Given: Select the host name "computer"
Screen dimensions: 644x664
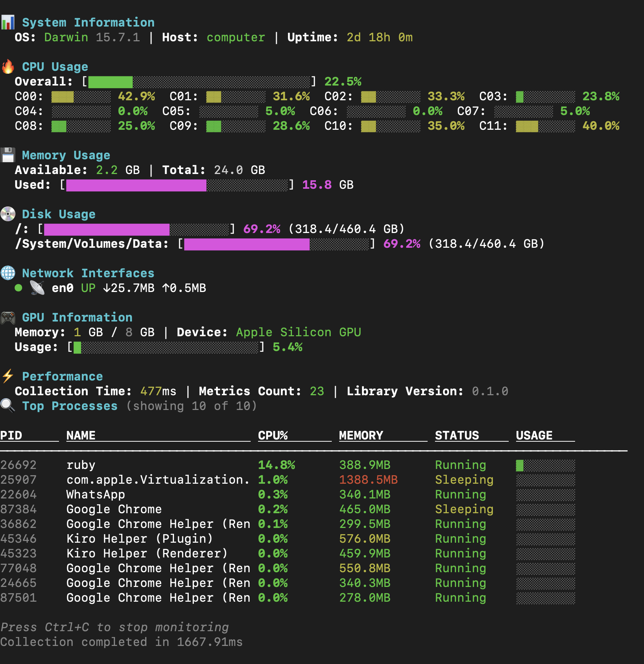Looking at the screenshot, I should pos(236,37).
